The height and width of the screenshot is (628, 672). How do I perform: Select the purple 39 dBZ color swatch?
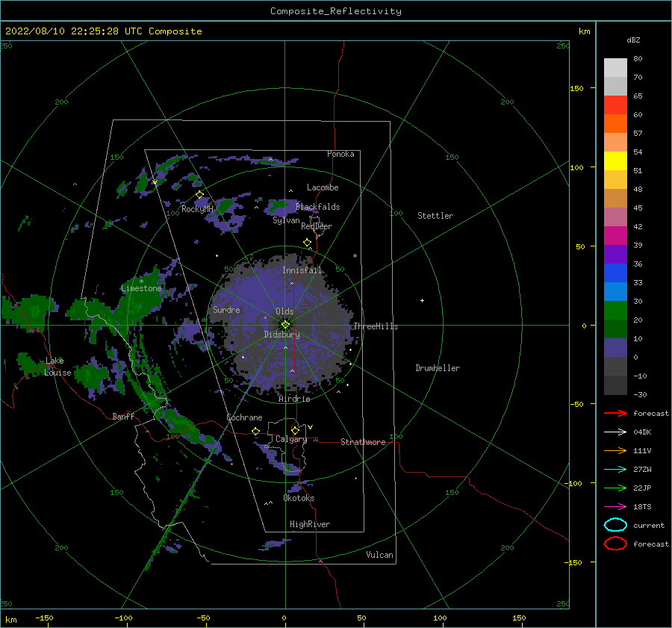pos(615,255)
